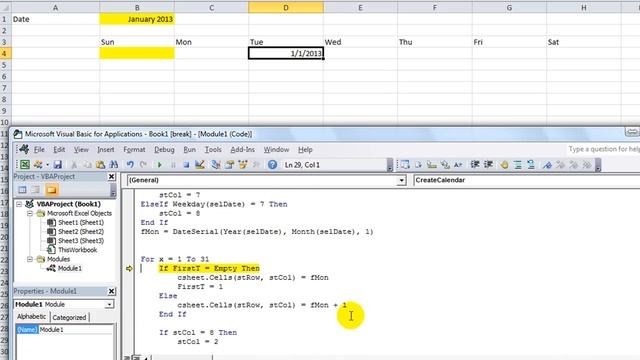Click Excel column header D

click(286, 7)
